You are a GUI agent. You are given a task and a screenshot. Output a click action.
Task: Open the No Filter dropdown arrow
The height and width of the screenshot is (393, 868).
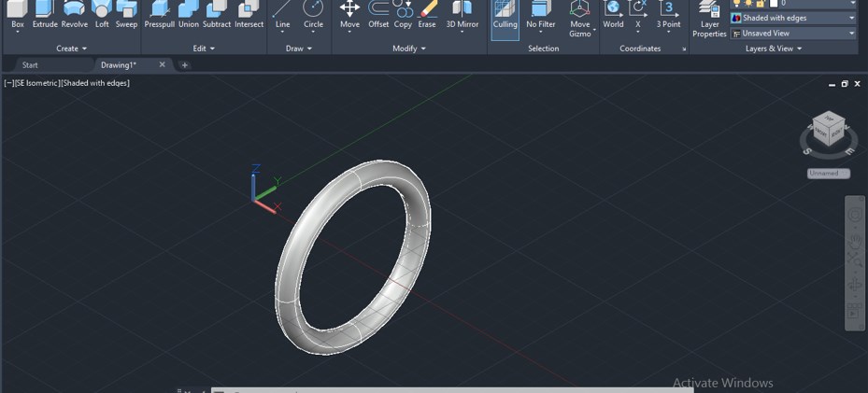(x=541, y=32)
